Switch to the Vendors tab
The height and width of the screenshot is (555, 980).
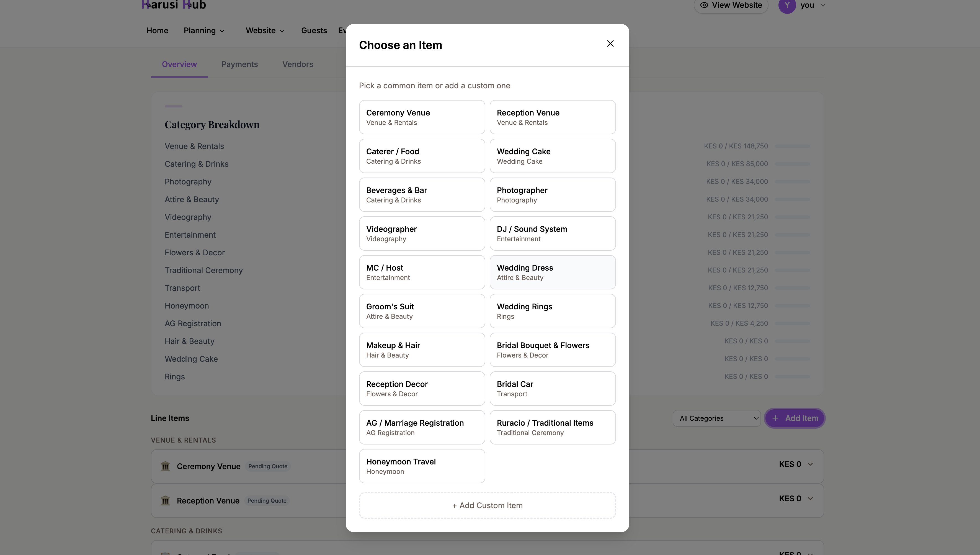tap(298, 64)
